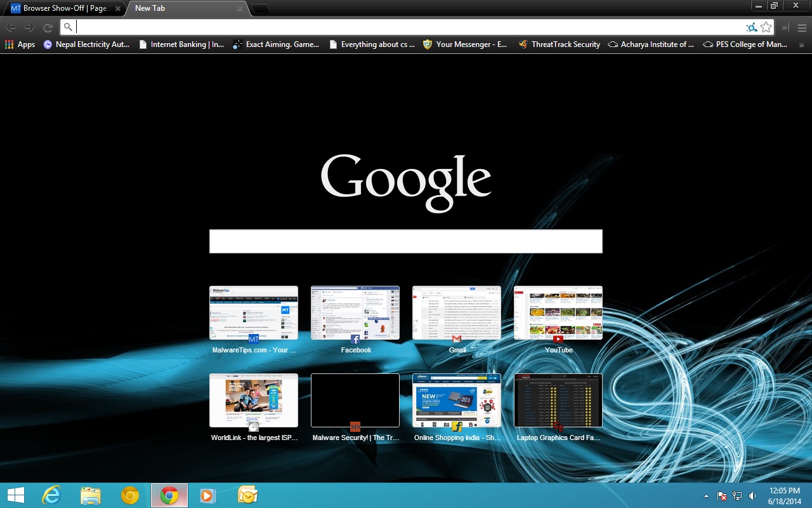Open the network status tray icon
The image size is (812, 508).
click(737, 496)
